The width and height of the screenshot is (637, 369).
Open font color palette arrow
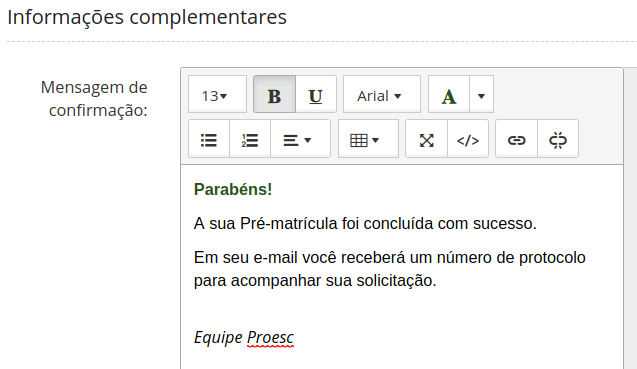click(x=481, y=94)
